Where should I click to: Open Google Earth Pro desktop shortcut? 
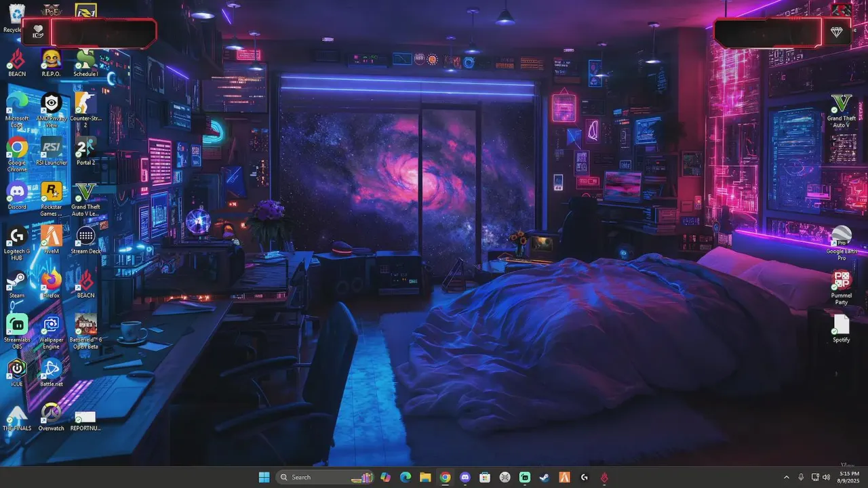pos(841,243)
